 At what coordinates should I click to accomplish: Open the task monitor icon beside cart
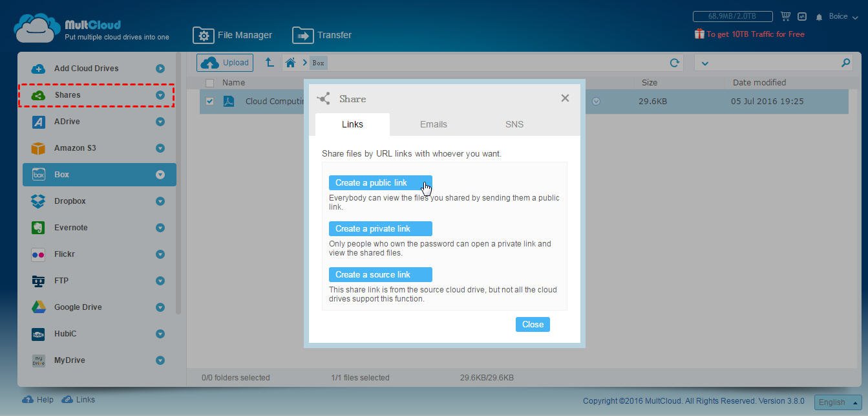802,16
